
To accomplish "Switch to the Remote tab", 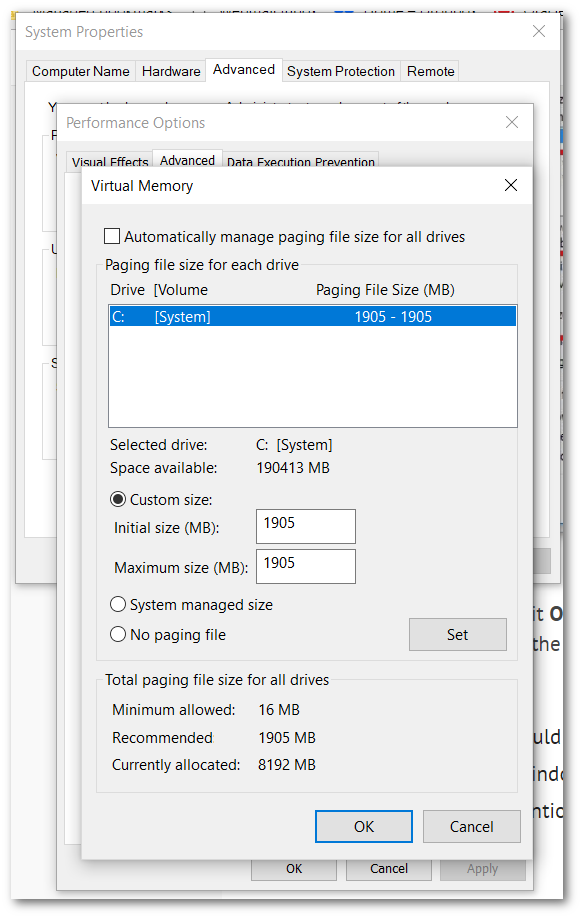I will click(430, 71).
